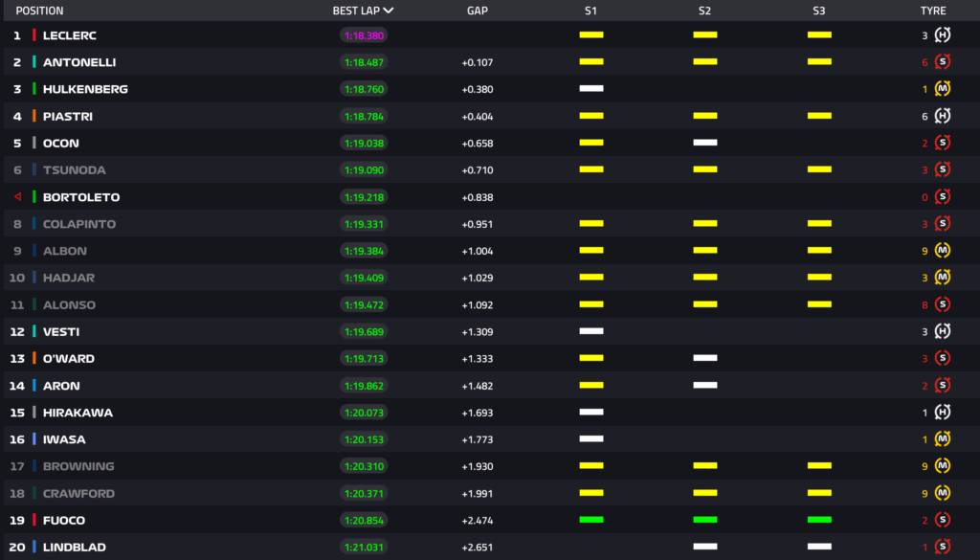Click Hulkenberg's medium tyre icon
Viewport: 980px width, 560px height.
[x=943, y=89]
